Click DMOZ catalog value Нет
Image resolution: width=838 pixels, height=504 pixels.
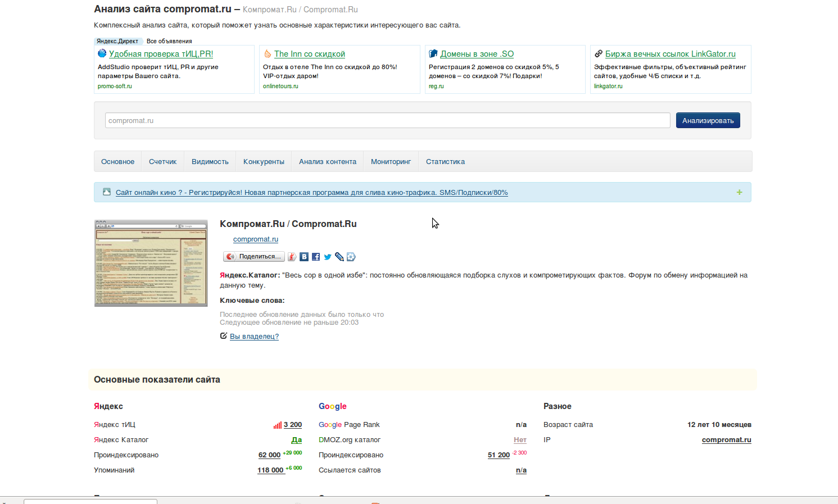[x=520, y=440]
